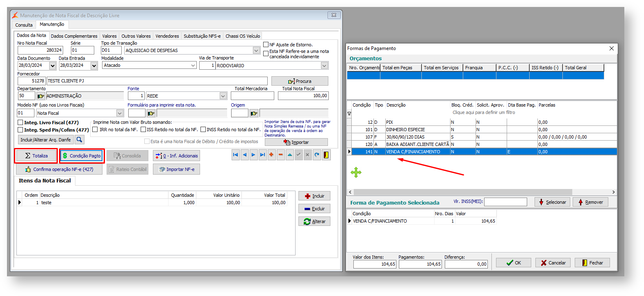Open department lookup hand icon
This screenshot has width=644, height=296.
pos(41,96)
